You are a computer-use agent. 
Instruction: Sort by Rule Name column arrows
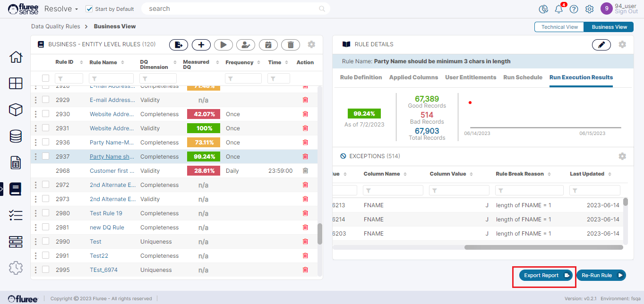pos(122,62)
